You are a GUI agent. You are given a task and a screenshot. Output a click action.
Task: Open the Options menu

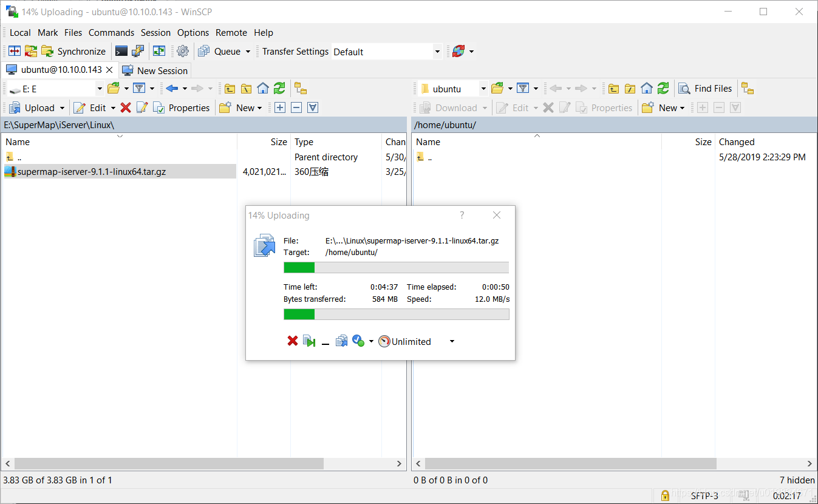click(x=193, y=33)
